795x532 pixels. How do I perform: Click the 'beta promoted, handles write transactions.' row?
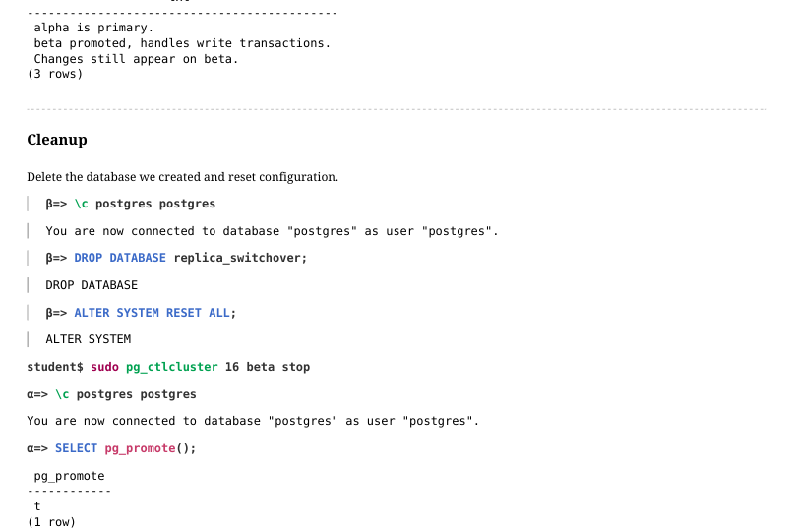tap(182, 43)
